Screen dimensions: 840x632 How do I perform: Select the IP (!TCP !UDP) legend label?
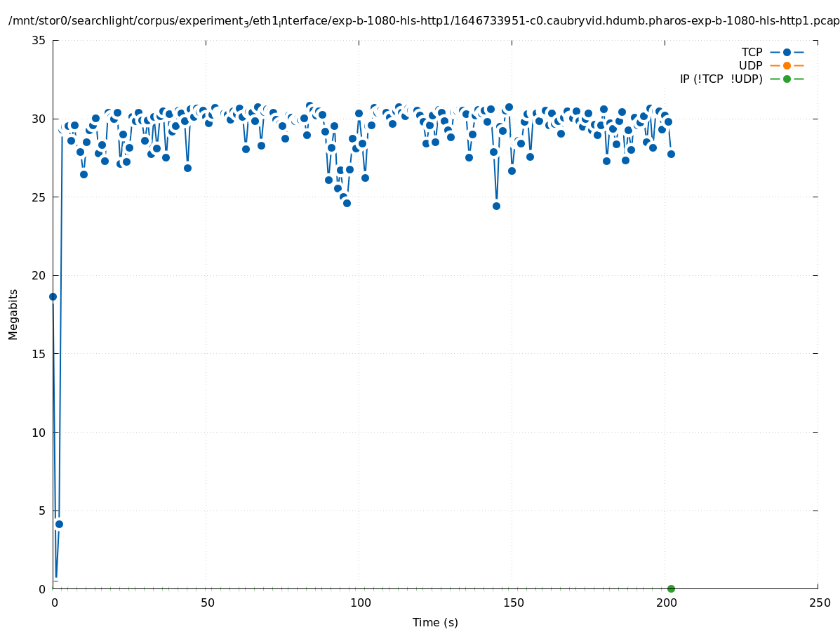coord(721,79)
